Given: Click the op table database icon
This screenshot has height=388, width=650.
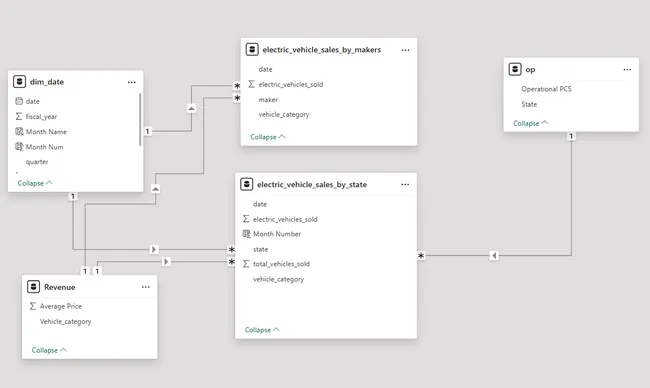Looking at the screenshot, I should (x=515, y=69).
